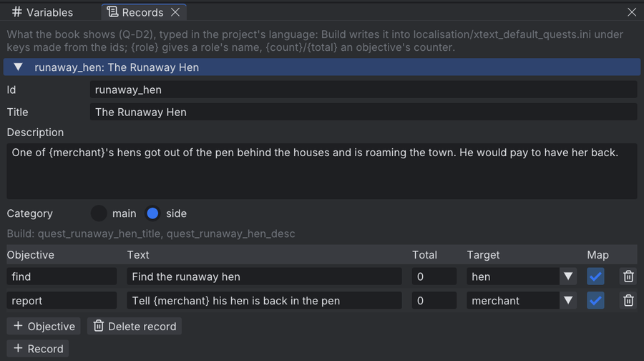Screen dimensions: 644x361
Task: Add a new record with + Record
Action: (38, 349)
